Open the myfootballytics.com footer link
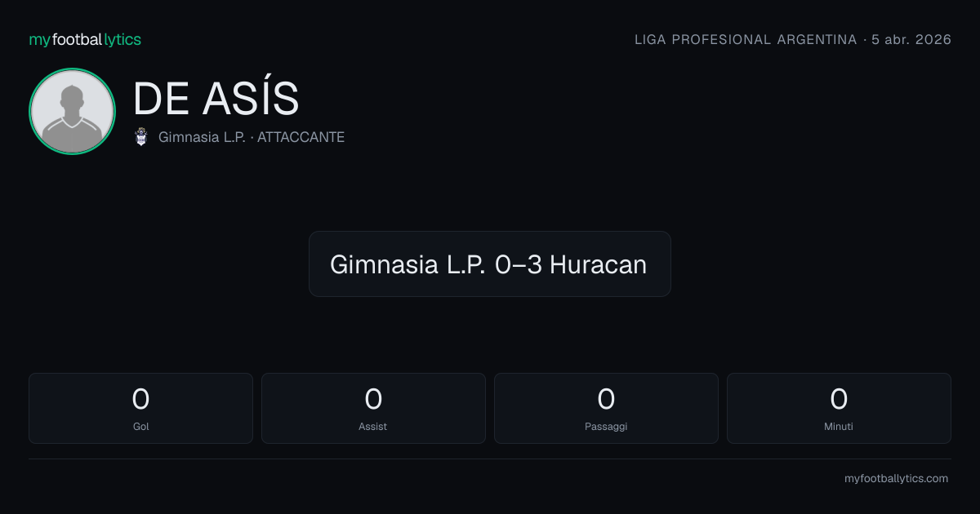Viewport: 980px width, 514px height. click(896, 478)
